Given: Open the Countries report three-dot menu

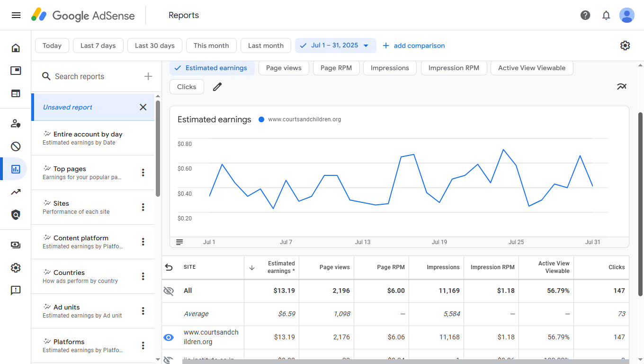Looking at the screenshot, I should click(143, 276).
